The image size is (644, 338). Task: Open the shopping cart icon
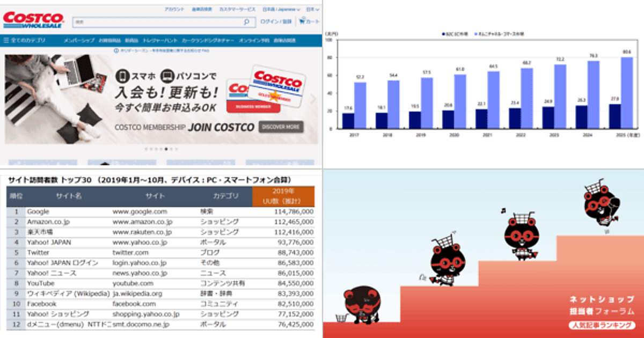[303, 21]
